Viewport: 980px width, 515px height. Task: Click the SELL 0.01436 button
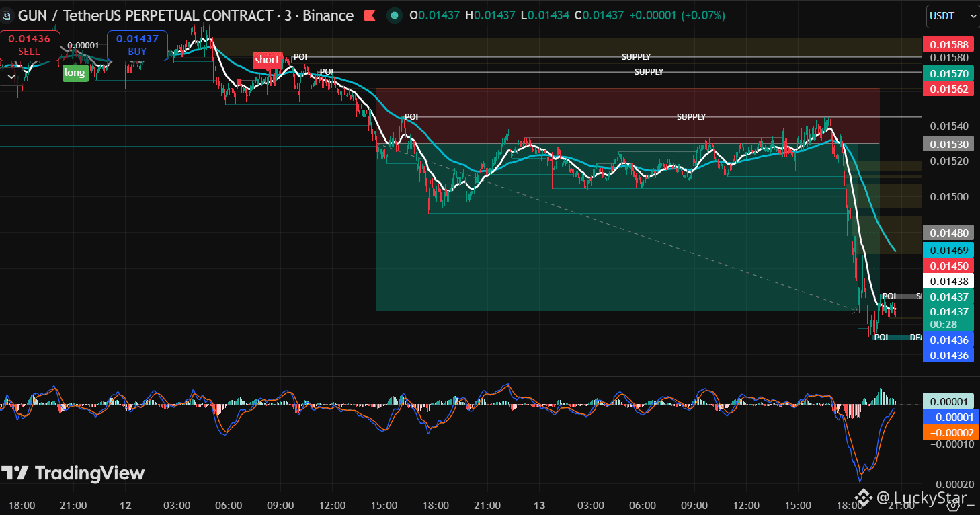point(30,45)
